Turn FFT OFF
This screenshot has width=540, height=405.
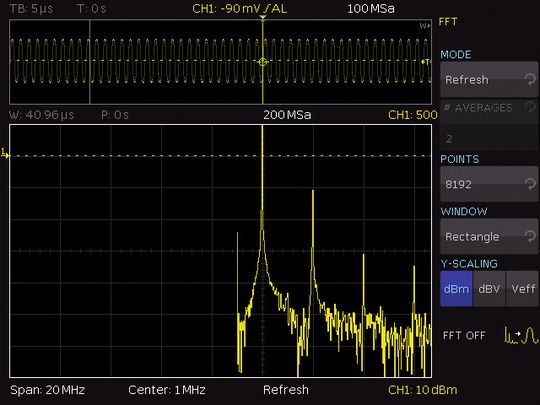tap(464, 335)
